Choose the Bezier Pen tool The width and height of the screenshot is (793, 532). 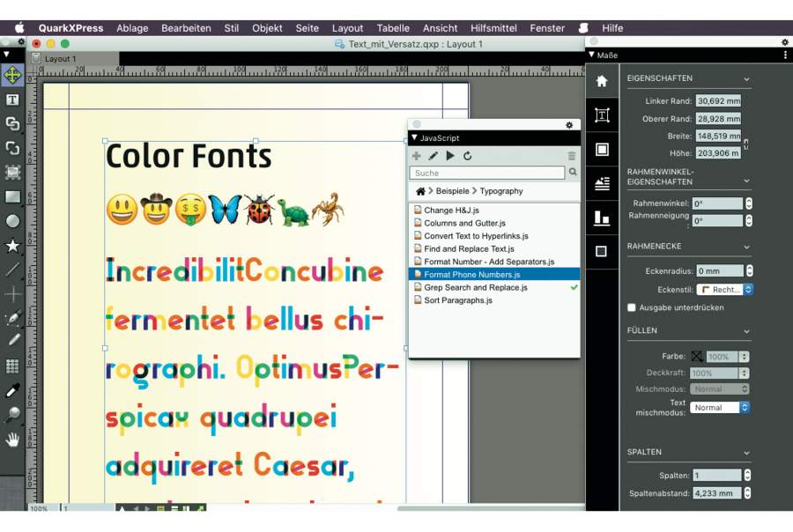coord(12,318)
